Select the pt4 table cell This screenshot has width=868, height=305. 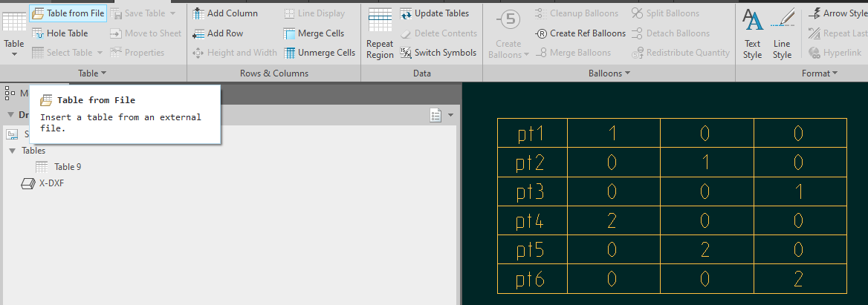(531, 221)
